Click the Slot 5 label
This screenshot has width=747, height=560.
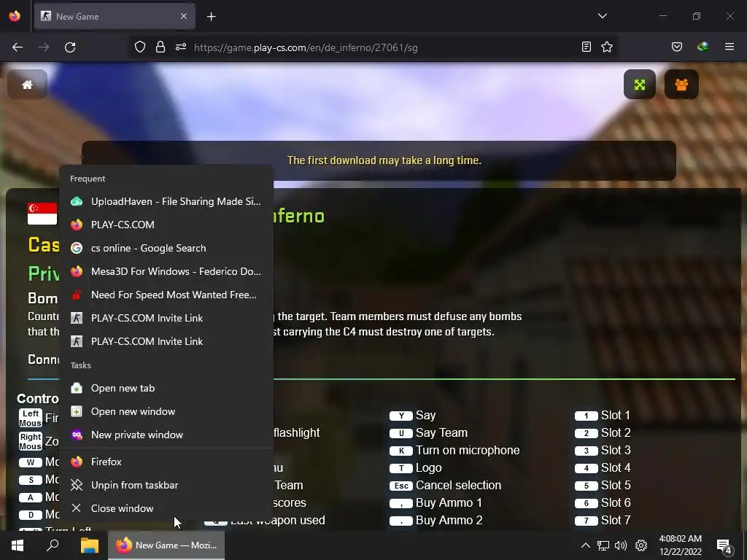point(616,485)
